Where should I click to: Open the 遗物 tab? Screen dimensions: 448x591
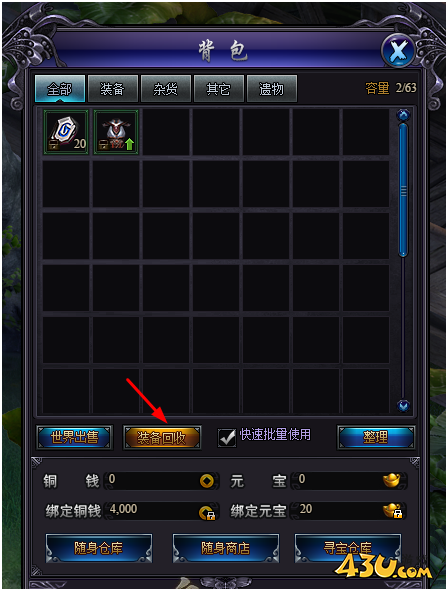pyautogui.click(x=272, y=89)
